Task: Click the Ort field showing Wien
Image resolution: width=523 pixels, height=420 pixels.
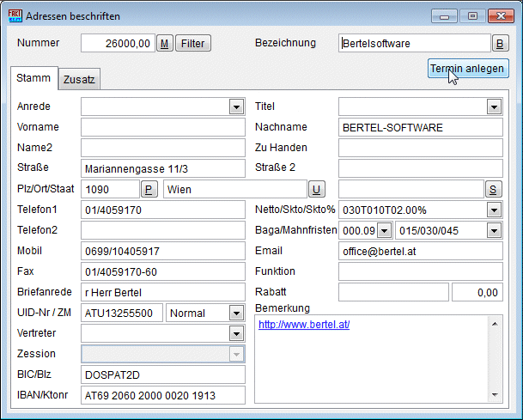Action: pyautogui.click(x=235, y=189)
